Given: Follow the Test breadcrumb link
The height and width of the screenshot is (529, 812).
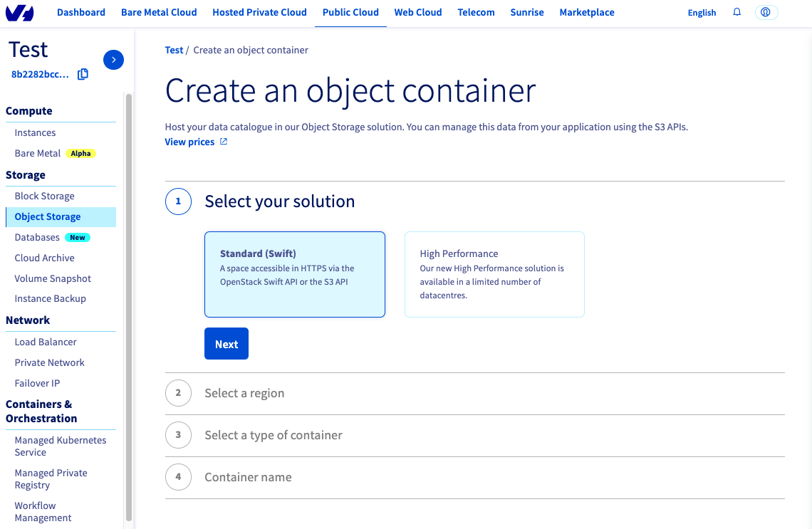Looking at the screenshot, I should [174, 50].
